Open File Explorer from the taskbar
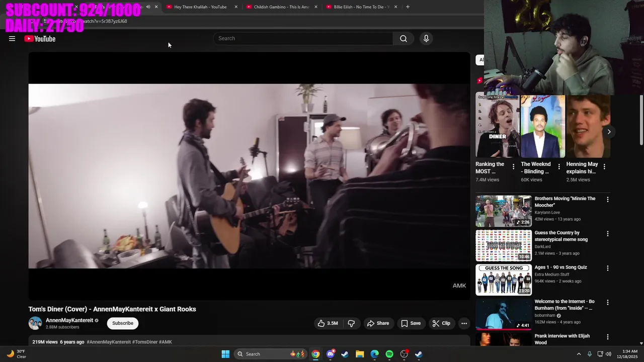 (x=360, y=354)
